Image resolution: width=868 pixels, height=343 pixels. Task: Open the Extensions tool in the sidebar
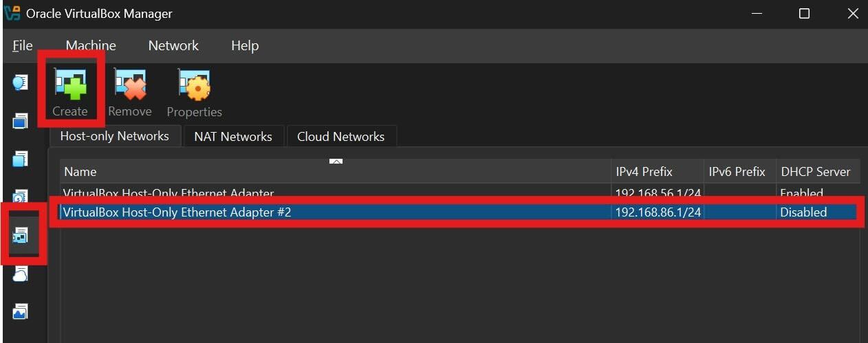[x=20, y=159]
